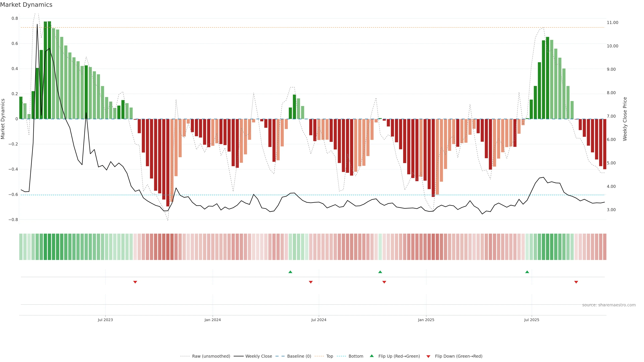Viewport: 644px width, 362px height.
Task: Click the red flip-down marker between Jul 2024 and Jan 2025
Action: pyautogui.click(x=384, y=282)
